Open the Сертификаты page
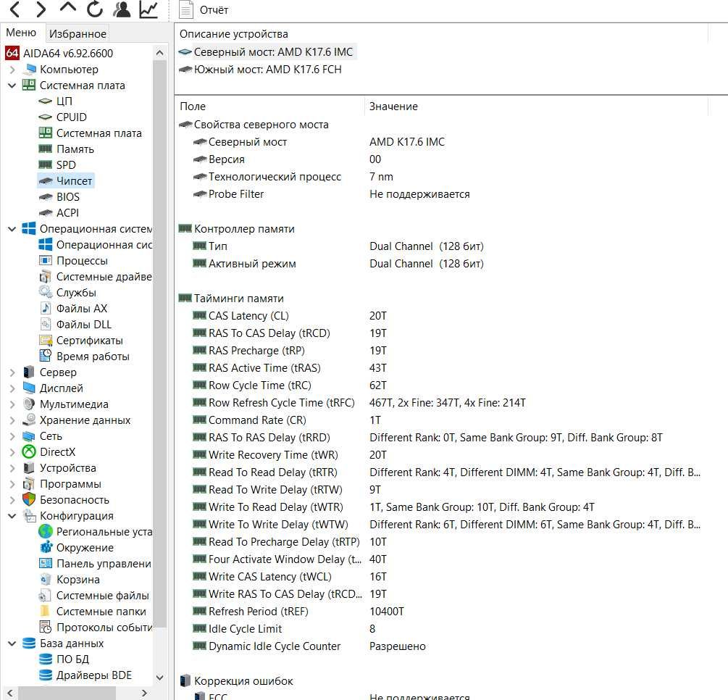 click(x=89, y=341)
